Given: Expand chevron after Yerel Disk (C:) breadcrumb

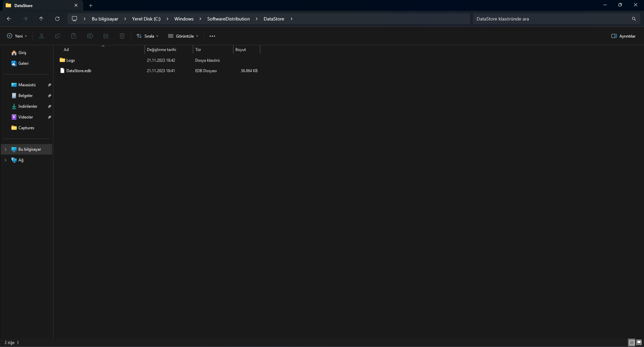Looking at the screenshot, I should point(167,19).
